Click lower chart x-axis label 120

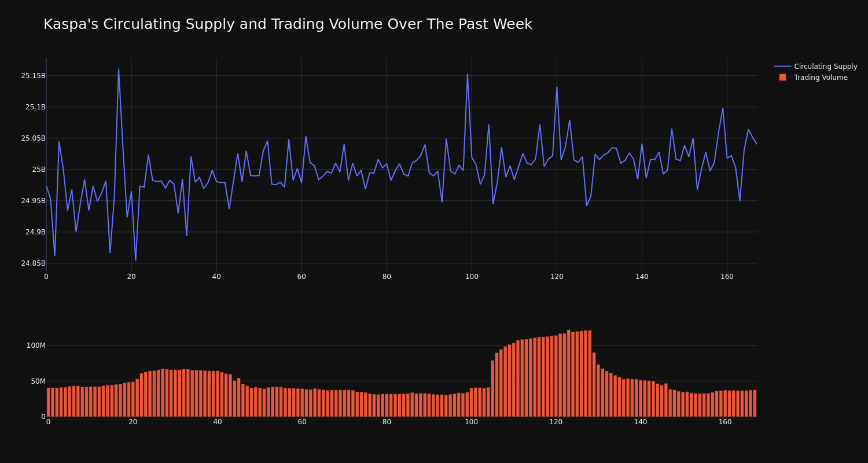[x=556, y=422]
